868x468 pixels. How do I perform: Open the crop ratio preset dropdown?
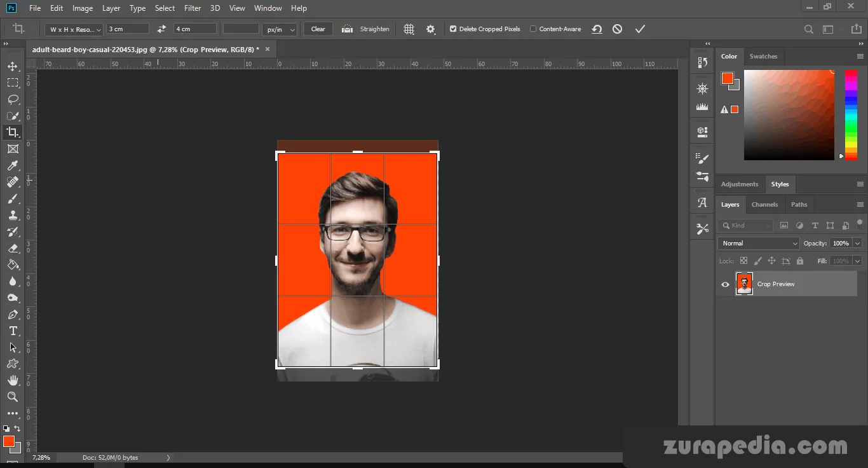[x=74, y=29]
